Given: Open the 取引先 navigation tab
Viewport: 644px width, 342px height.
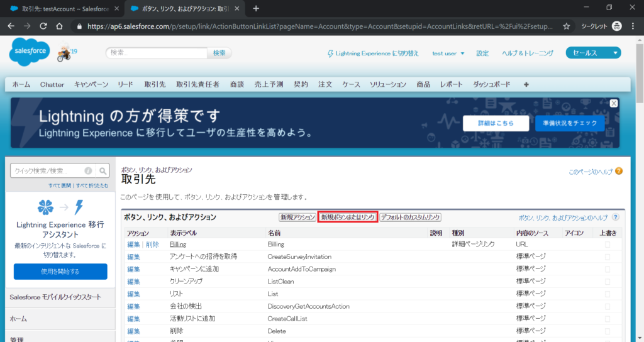Looking at the screenshot, I should [155, 84].
